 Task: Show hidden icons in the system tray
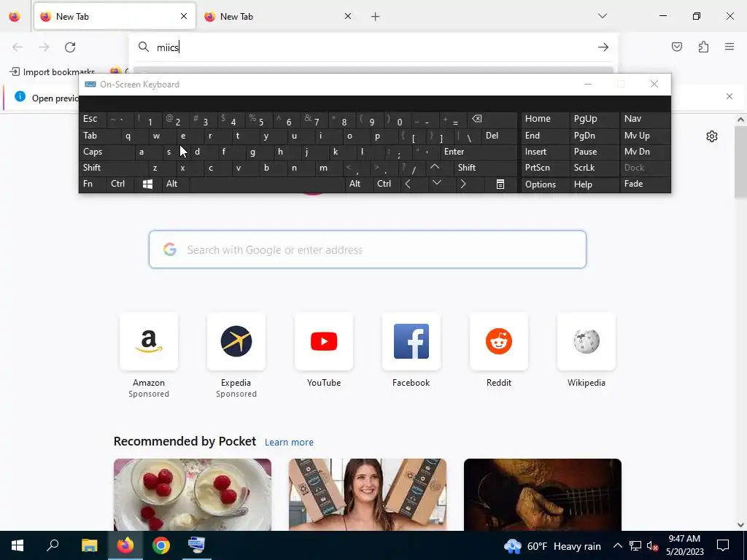(617, 545)
